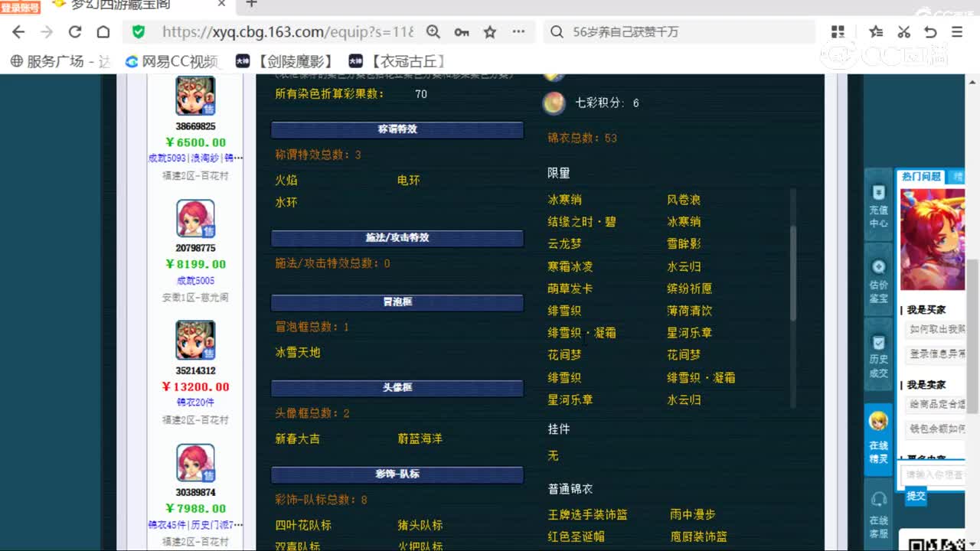Open the favorites star-list toolbar icon
Screen dimensions: 980x551
tap(875, 32)
